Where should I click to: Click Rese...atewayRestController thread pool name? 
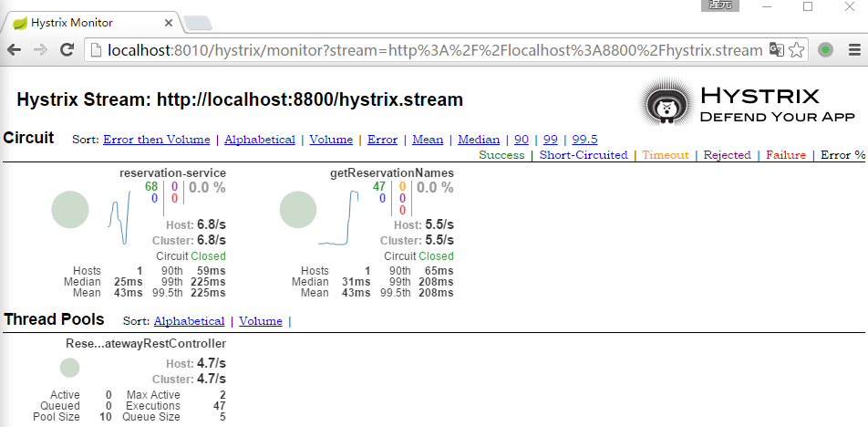pos(146,344)
